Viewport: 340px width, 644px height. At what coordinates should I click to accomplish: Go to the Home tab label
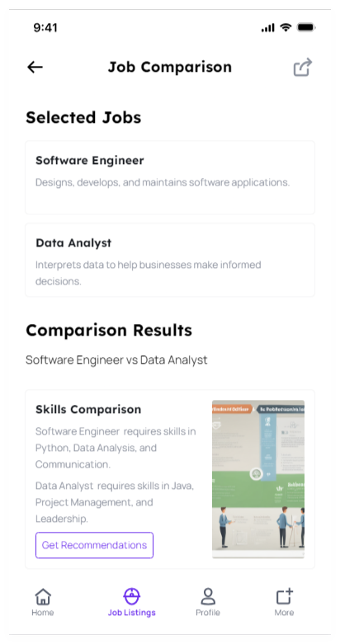(x=43, y=613)
